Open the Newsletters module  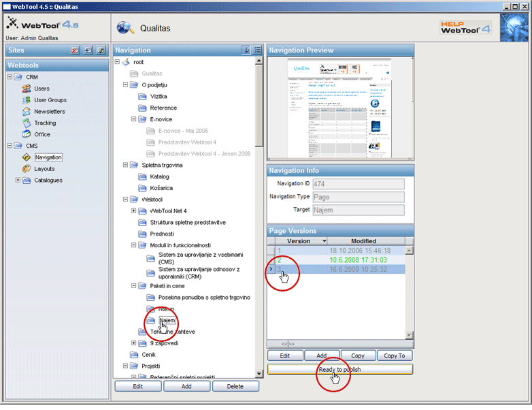point(49,112)
